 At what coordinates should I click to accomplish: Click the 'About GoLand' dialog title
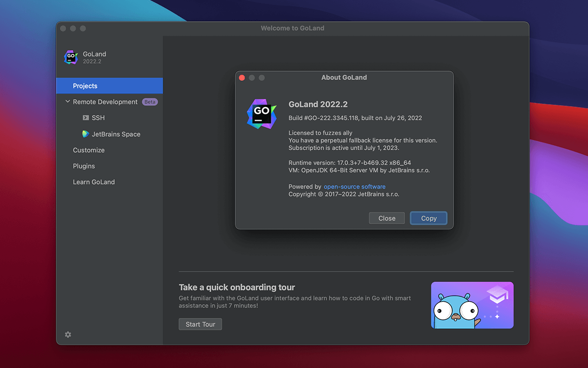pos(344,78)
